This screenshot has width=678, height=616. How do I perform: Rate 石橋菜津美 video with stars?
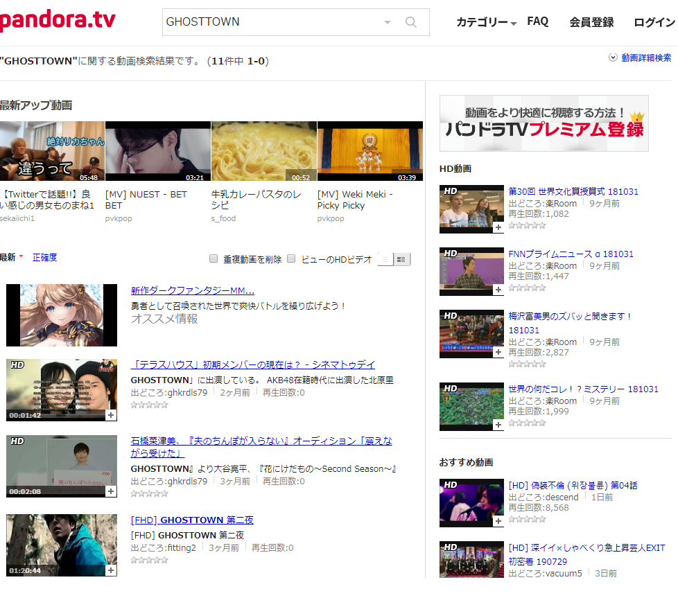150,493
